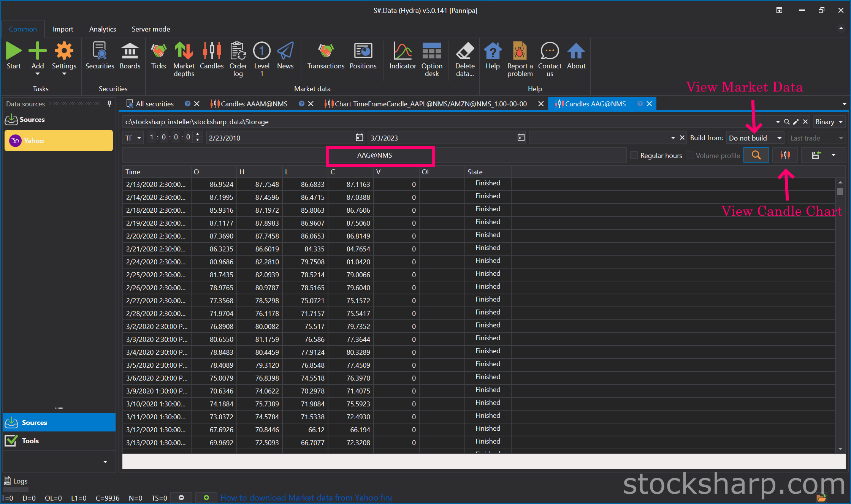The width and height of the screenshot is (851, 504).
Task: Open the TF candle type dropdown
Action: (x=133, y=138)
